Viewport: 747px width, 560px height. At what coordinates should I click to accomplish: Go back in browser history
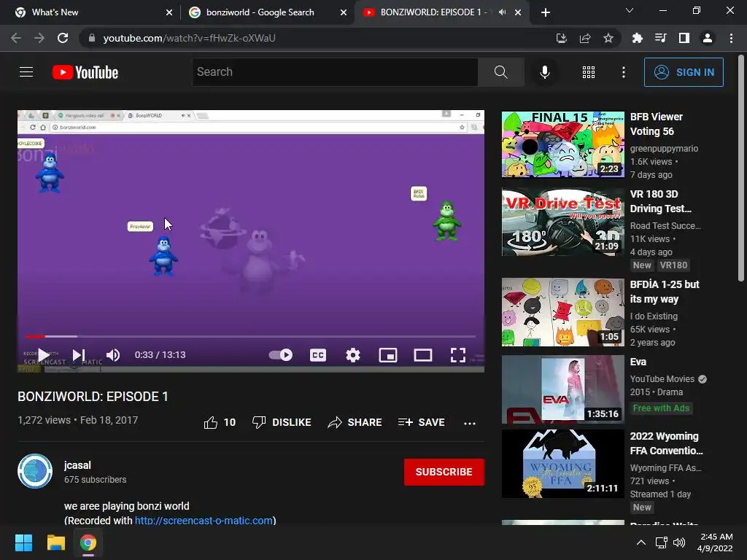point(16,38)
